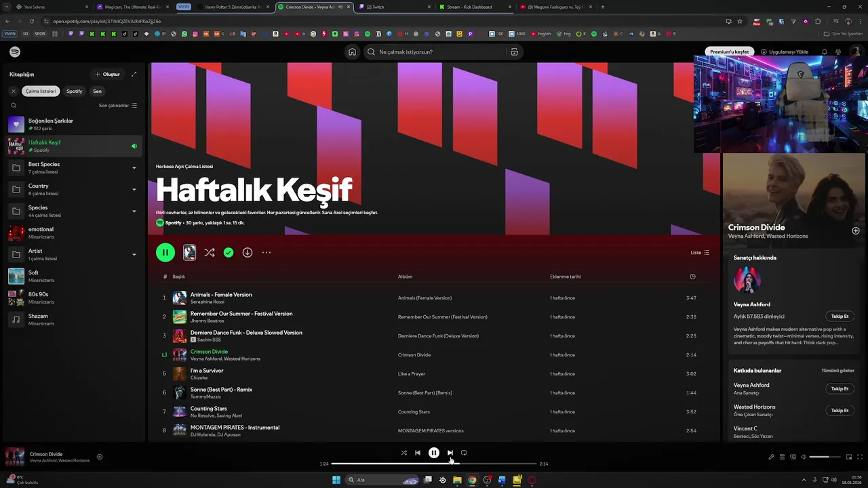Pause the playlist with big green button

pyautogui.click(x=165, y=253)
